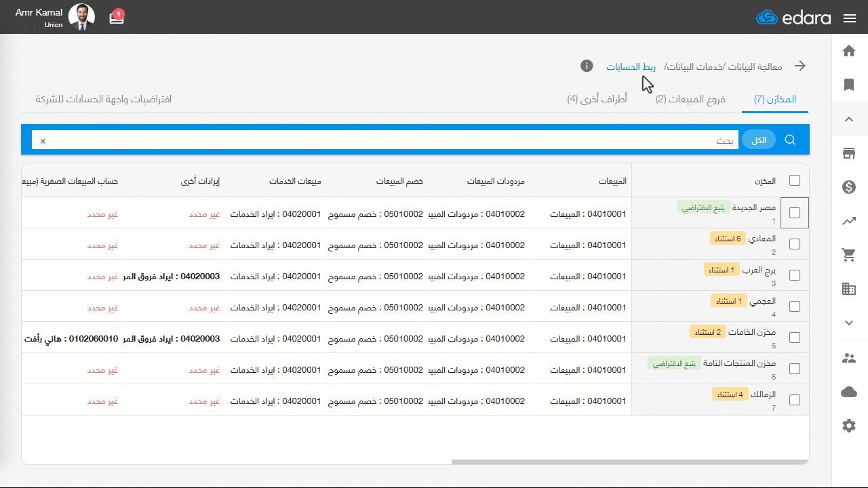Screen dimensions: 868x488
Task: Click the 2 استثناء badge on مخزن الخامات
Action: (708, 331)
